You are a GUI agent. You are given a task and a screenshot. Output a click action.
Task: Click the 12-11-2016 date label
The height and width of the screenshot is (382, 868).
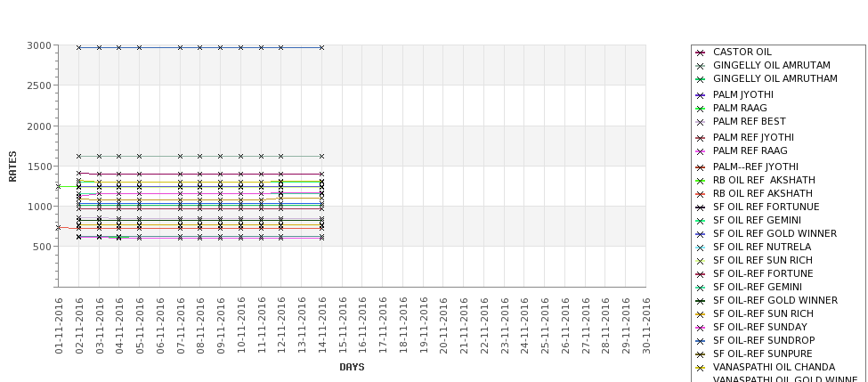point(282,326)
